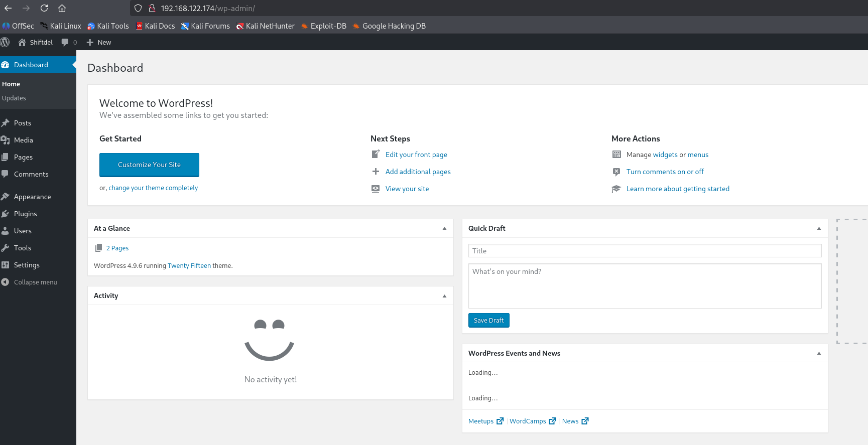This screenshot has width=868, height=445.
Task: Click the WordPress logo in admin bar
Action: coord(5,42)
